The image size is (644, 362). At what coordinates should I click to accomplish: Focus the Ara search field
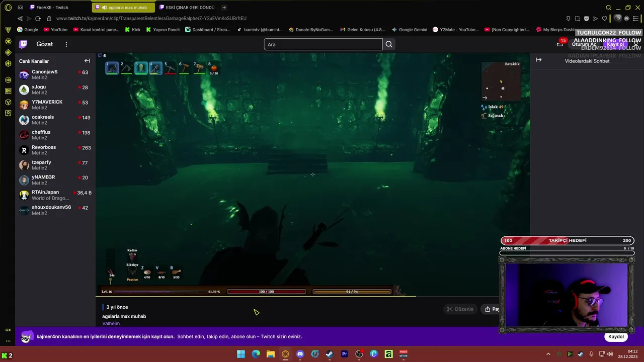point(323,44)
